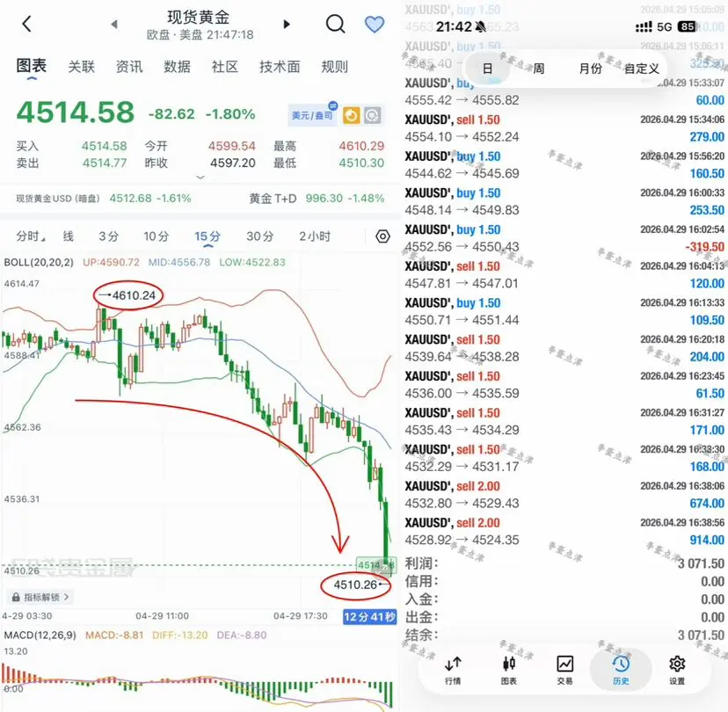Toggle favorite with the blue heart icon
The image size is (728, 712).
[x=375, y=24]
